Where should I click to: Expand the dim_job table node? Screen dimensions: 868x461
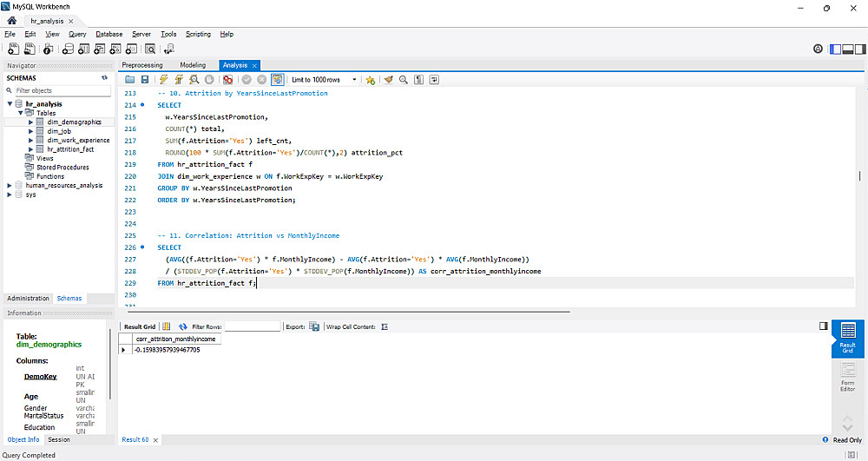pyautogui.click(x=31, y=131)
